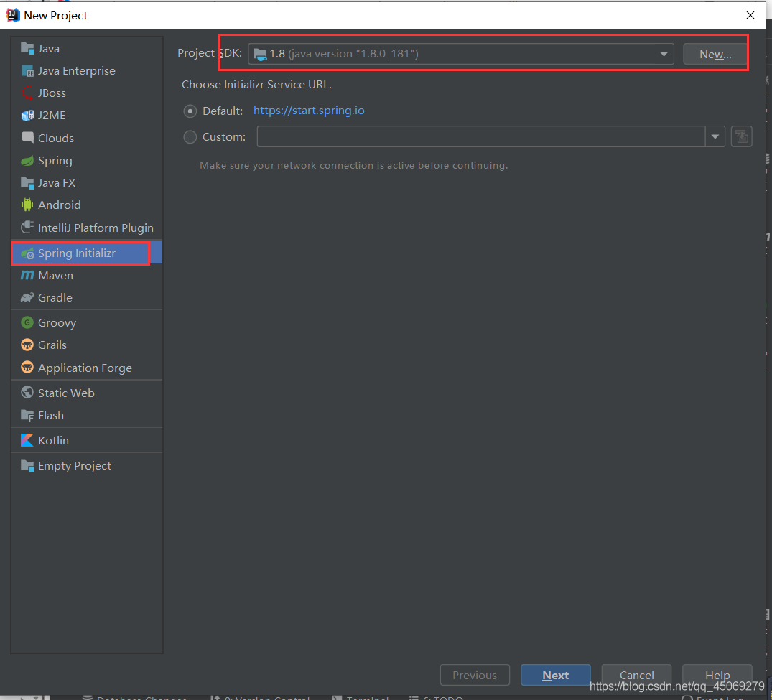The image size is (772, 700).
Task: Pick the Empty Project entry
Action: coord(87,466)
